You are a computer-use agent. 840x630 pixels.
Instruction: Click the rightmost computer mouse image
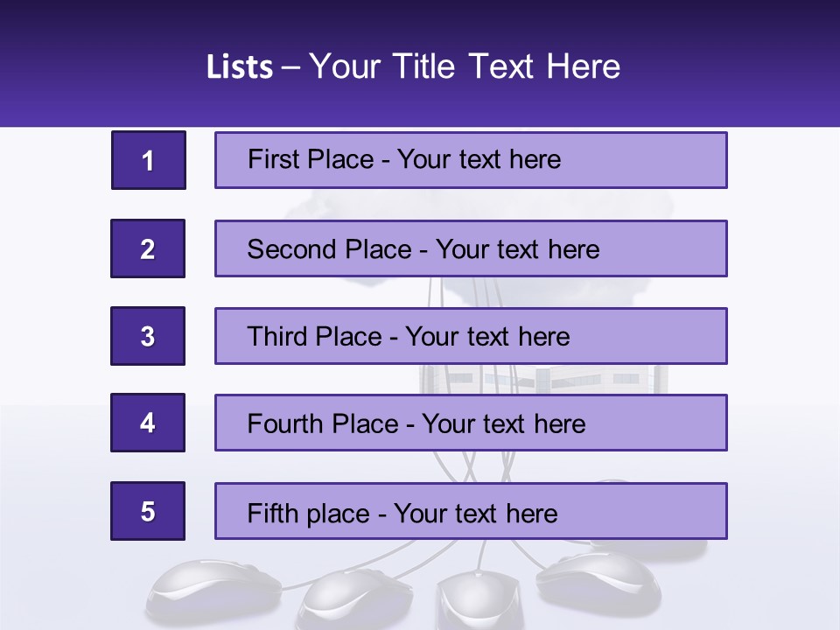click(598, 584)
